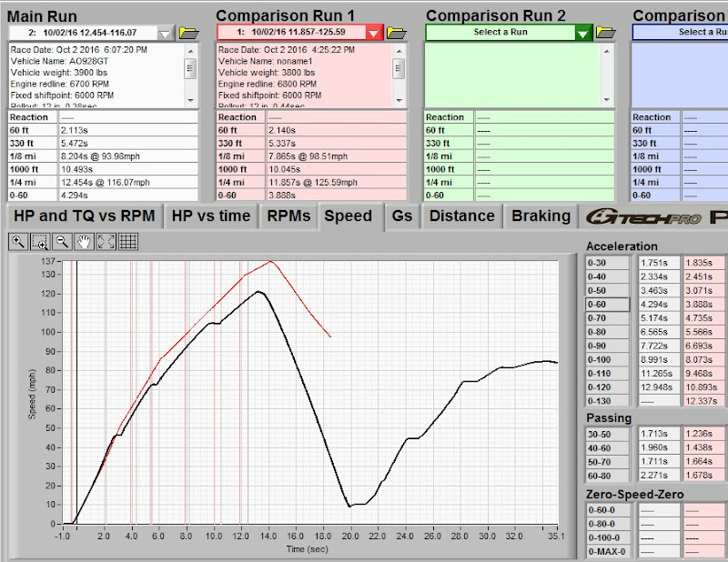Select 0-120 in the Acceleration list
The height and width of the screenshot is (562, 728).
608,387
